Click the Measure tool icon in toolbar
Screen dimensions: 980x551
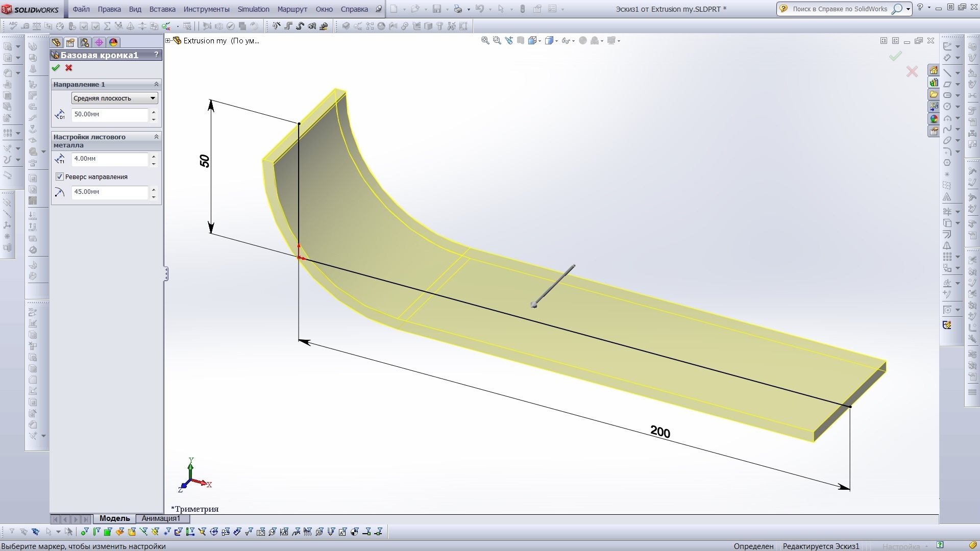pyautogui.click(x=25, y=26)
